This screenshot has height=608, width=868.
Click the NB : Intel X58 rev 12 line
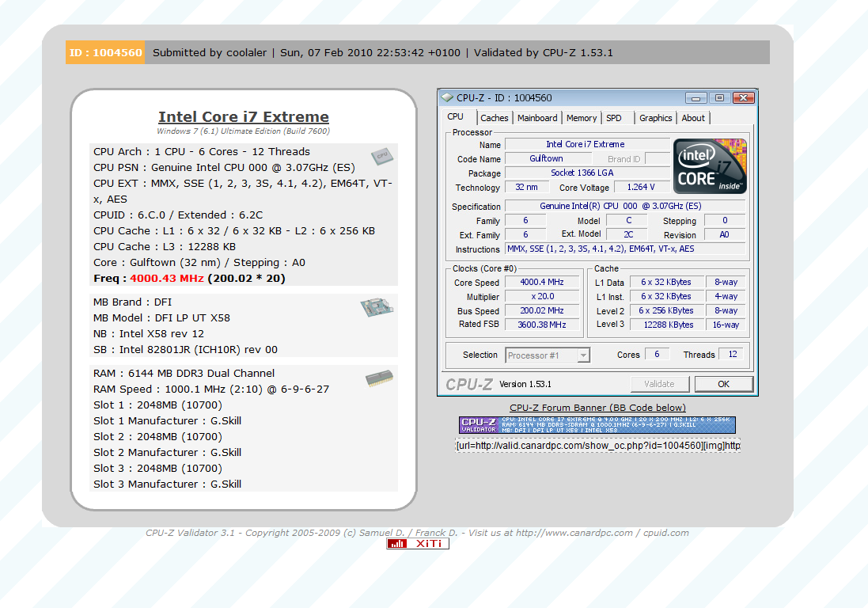click(148, 334)
